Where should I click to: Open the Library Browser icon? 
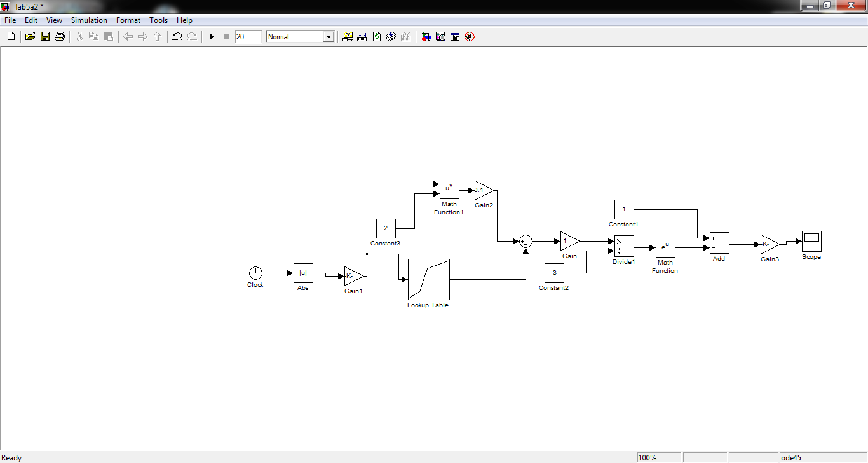click(x=426, y=37)
